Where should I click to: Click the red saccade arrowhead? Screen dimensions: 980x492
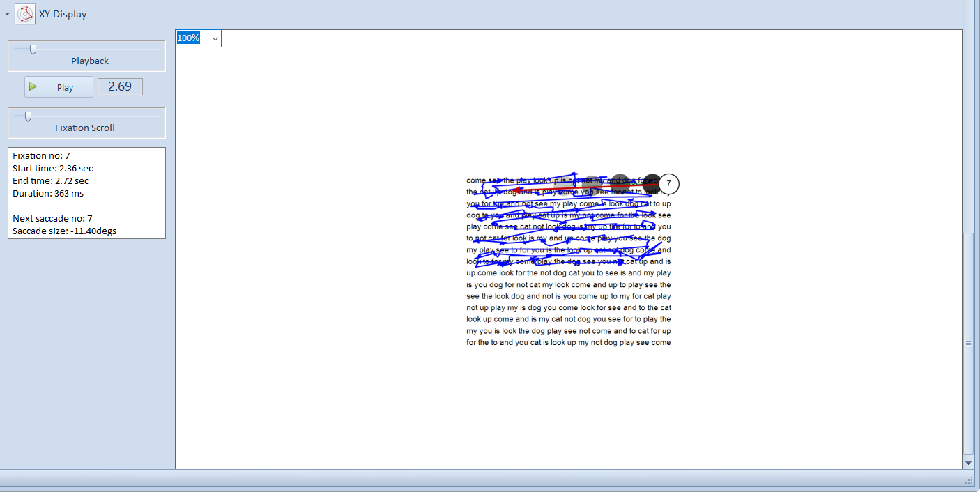(x=517, y=189)
